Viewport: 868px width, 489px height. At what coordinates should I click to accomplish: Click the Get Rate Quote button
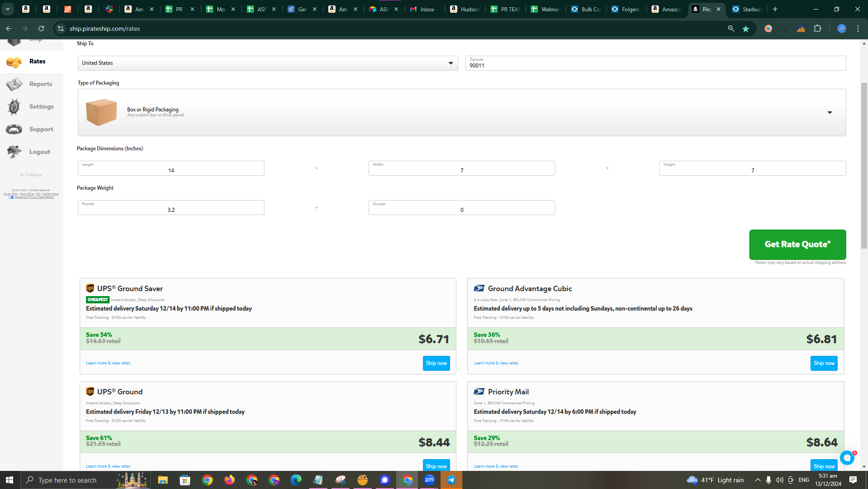[x=797, y=244]
